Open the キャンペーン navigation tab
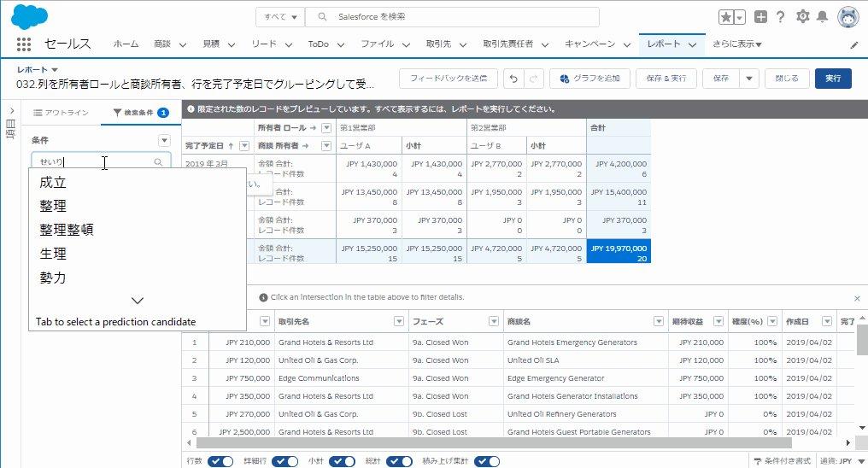The image size is (868, 468). [589, 44]
